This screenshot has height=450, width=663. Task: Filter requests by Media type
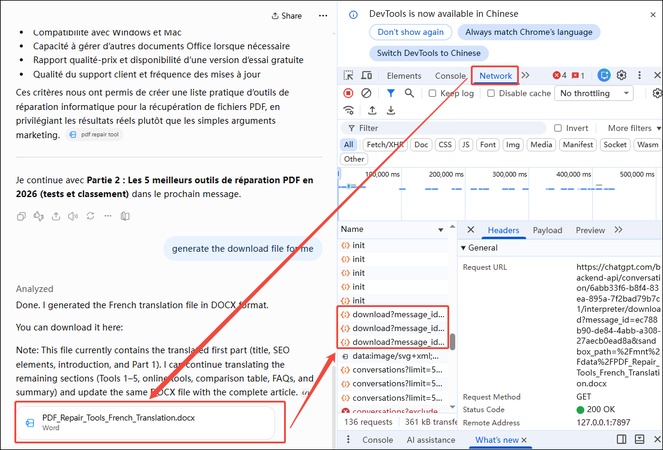[541, 145]
